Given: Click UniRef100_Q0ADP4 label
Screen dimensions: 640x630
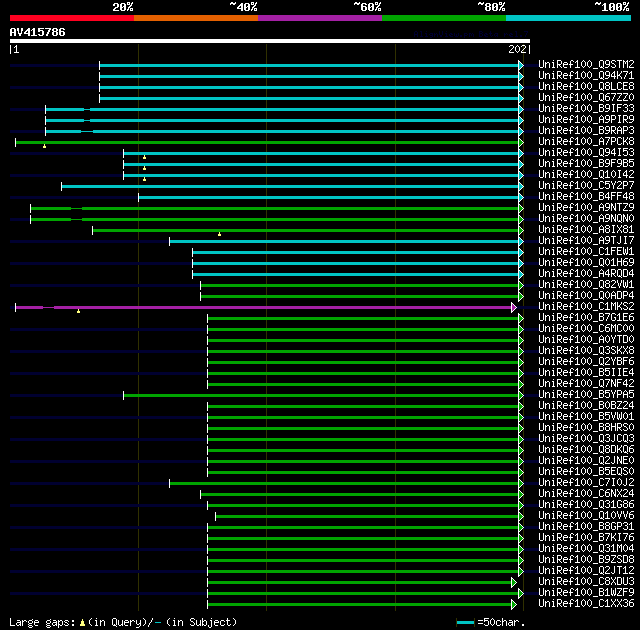Looking at the screenshot, I should click(586, 296).
